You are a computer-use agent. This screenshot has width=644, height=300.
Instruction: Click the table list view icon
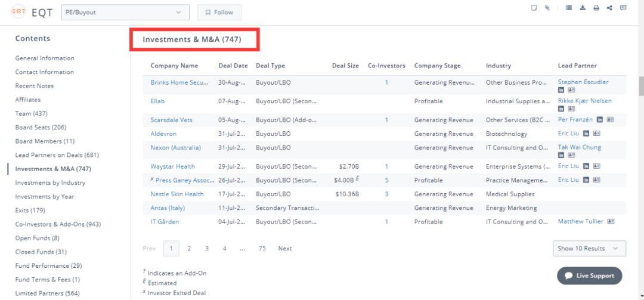tap(569, 8)
